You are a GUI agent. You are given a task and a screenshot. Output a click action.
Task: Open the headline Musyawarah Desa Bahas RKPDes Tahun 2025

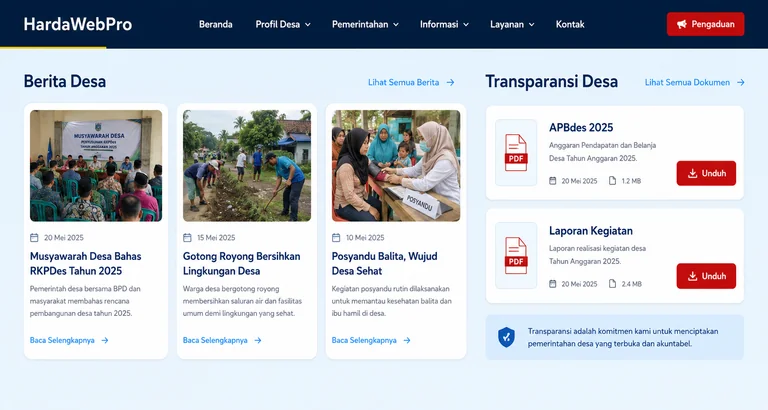point(86,264)
